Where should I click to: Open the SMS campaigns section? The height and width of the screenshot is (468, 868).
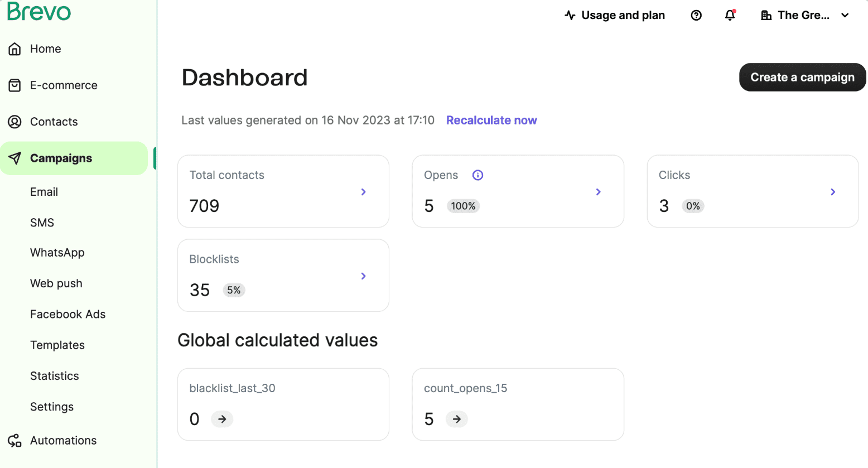pyautogui.click(x=42, y=222)
